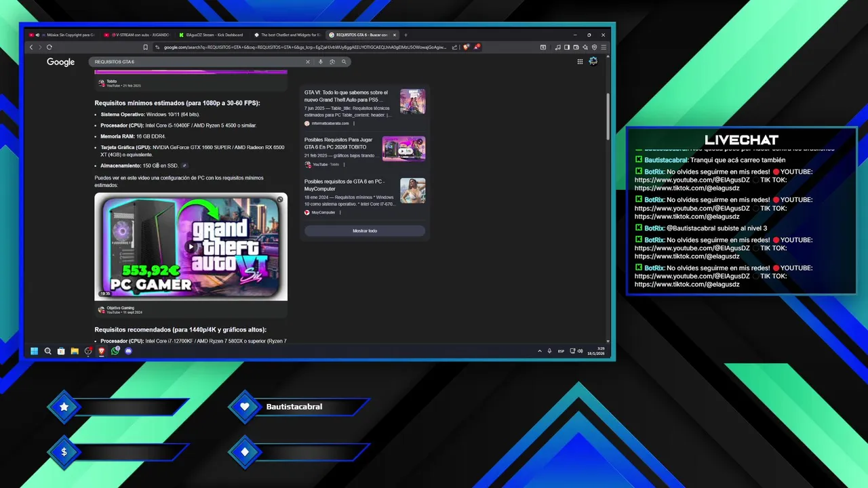Submit search with magnifier icon in search box
The height and width of the screenshot is (488, 868).
pos(344,62)
